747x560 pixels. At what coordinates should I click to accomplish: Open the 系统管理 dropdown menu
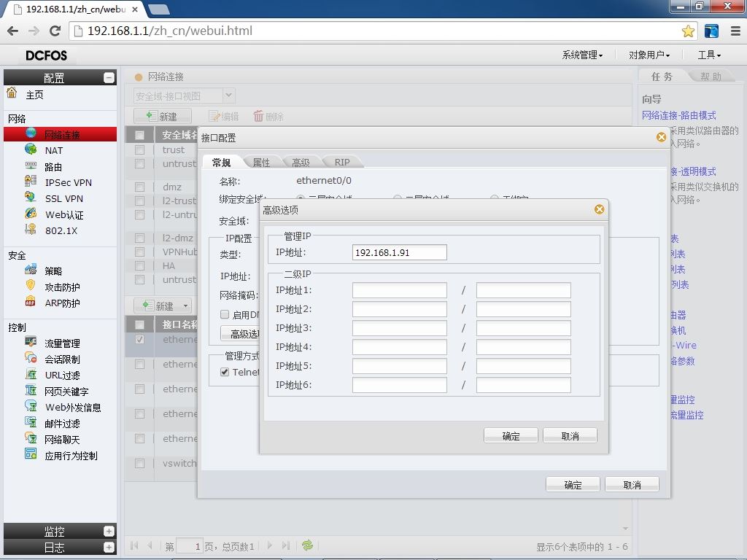(582, 55)
